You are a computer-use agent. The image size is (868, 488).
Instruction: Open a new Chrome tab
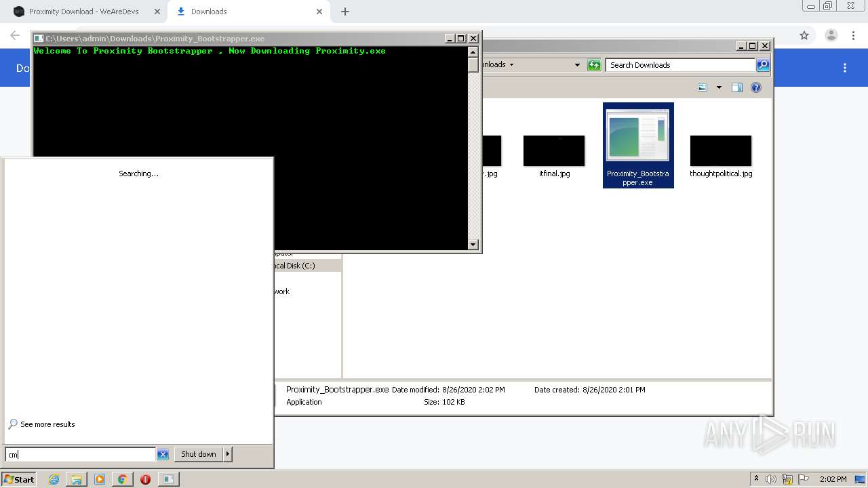(345, 12)
